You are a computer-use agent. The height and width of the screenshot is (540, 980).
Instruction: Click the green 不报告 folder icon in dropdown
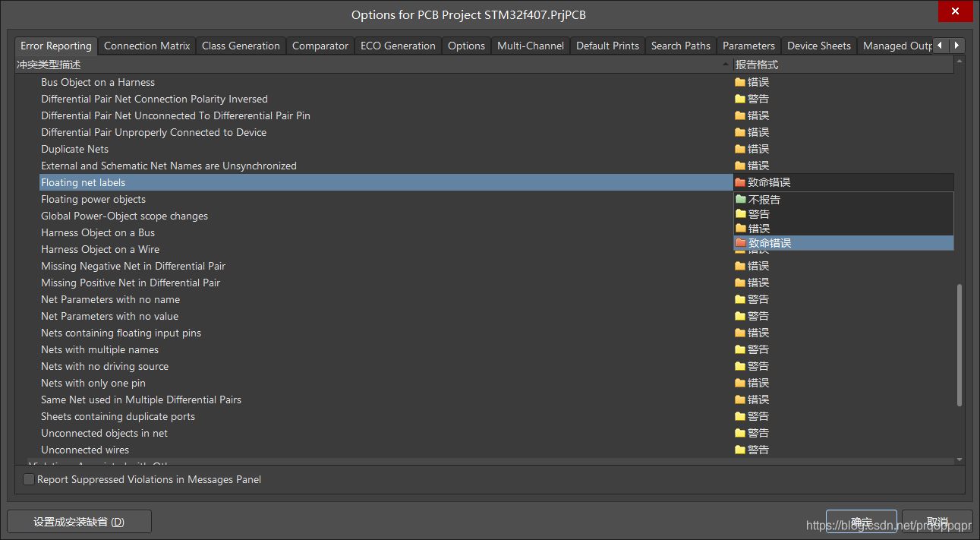tap(741, 200)
